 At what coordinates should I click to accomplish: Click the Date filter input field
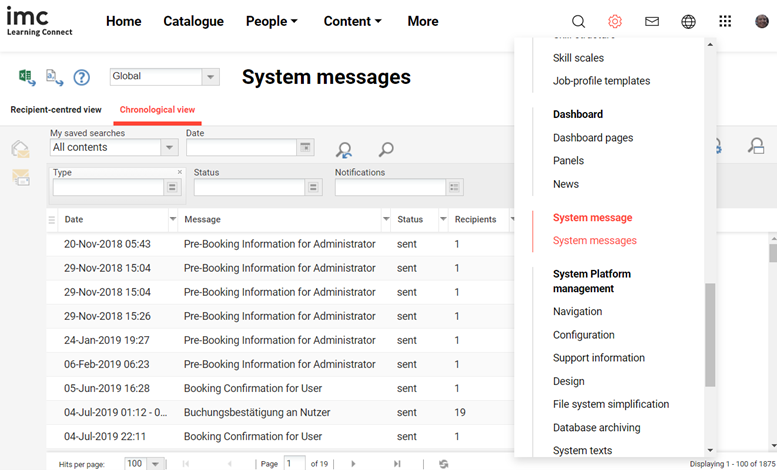pyautogui.click(x=241, y=148)
